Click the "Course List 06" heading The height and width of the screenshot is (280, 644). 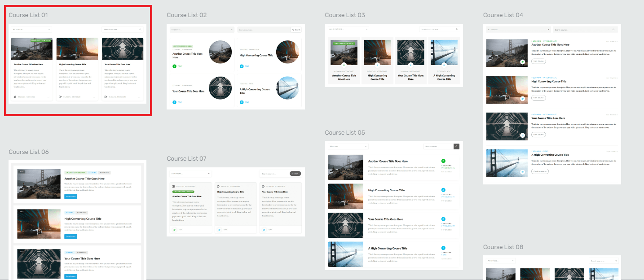click(29, 152)
